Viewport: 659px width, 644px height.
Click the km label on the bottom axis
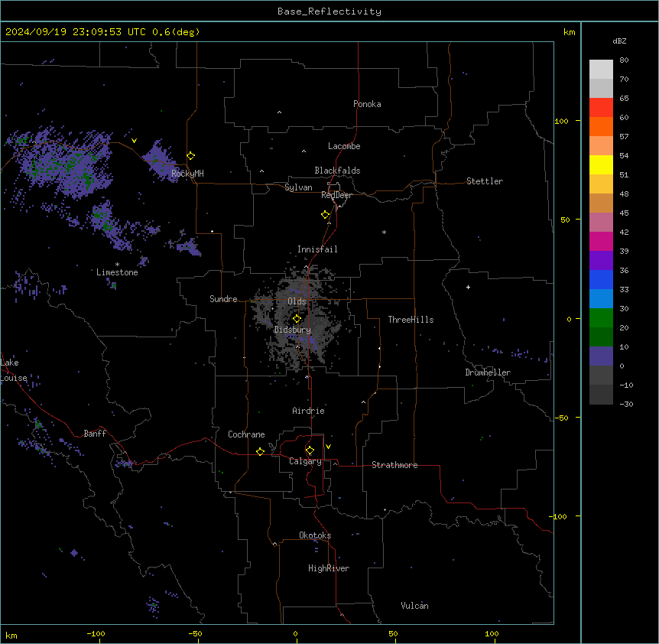(x=11, y=636)
